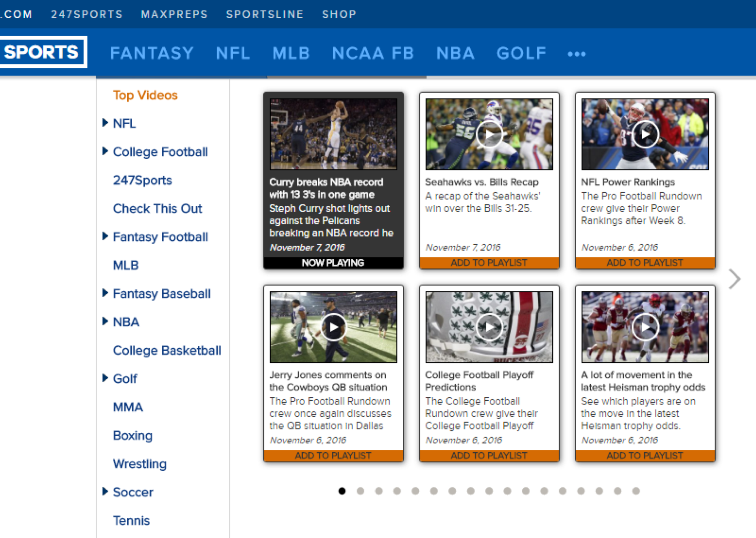Play the Jerry Jones comments video
This screenshot has height=538, width=756.
333,327
